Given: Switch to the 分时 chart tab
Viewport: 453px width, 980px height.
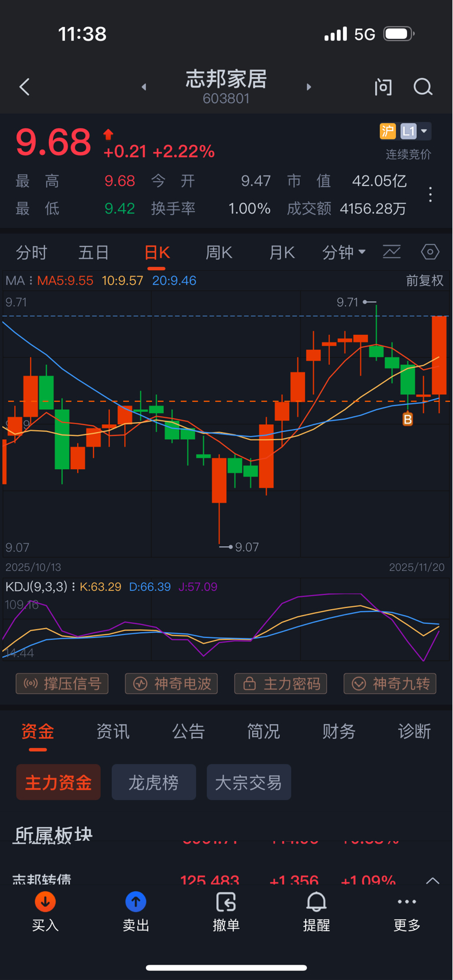Looking at the screenshot, I should click(31, 253).
